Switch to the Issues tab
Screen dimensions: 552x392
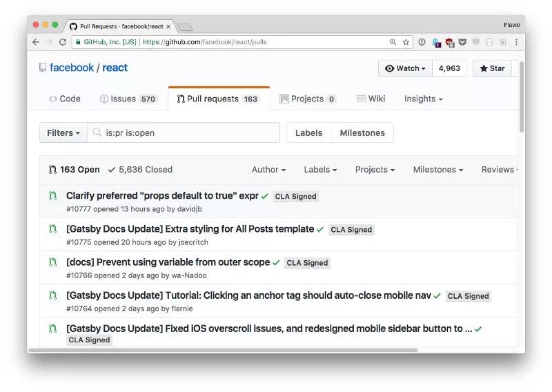(x=128, y=99)
